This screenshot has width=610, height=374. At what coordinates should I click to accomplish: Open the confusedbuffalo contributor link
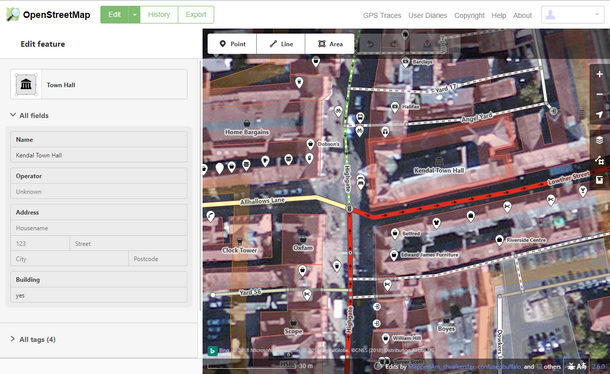(499, 367)
